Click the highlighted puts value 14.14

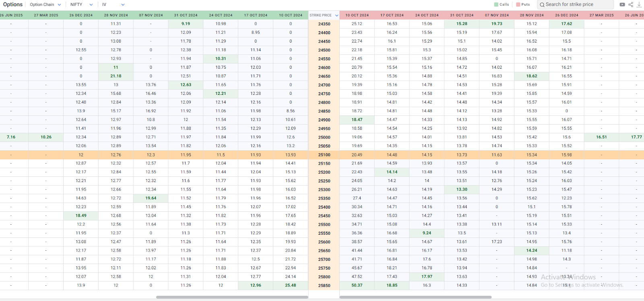(392, 172)
